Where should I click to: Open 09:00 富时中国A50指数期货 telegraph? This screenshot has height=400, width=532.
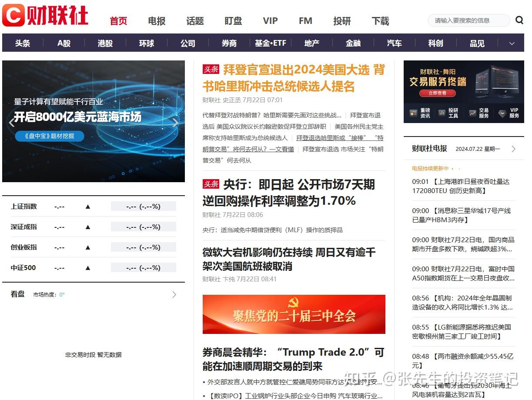463,273
